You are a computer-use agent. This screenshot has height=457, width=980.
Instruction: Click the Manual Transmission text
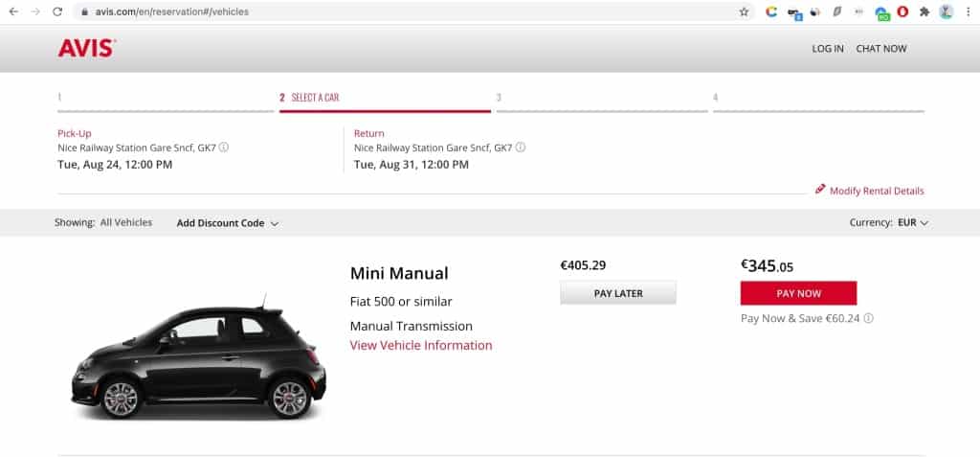pyautogui.click(x=412, y=326)
